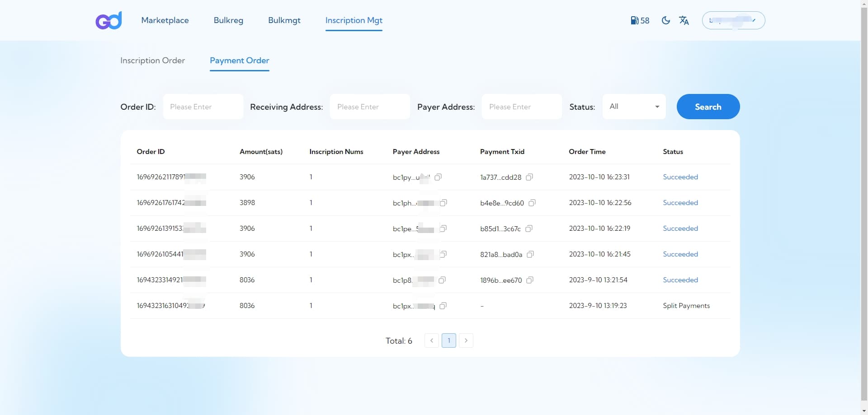Viewport: 868px width, 415px height.
Task: Click the GD logo icon
Action: [108, 20]
